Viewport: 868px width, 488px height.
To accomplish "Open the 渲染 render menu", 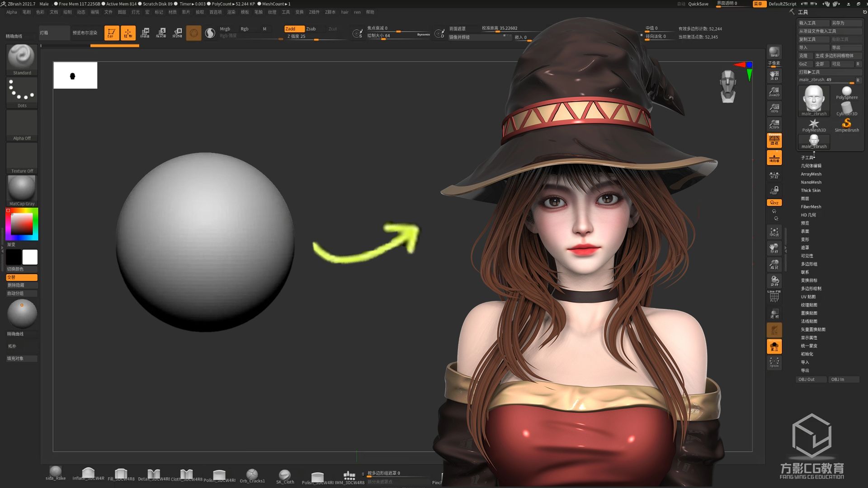I will click(231, 12).
